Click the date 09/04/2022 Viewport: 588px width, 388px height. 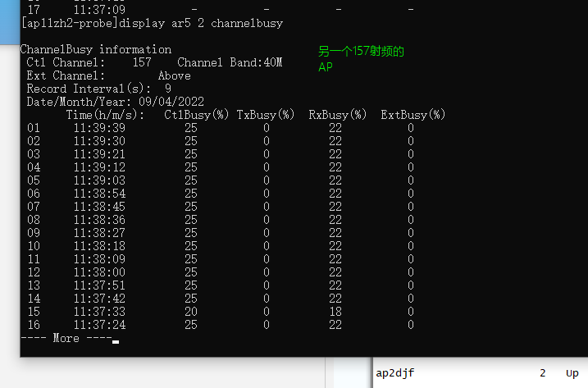click(171, 102)
